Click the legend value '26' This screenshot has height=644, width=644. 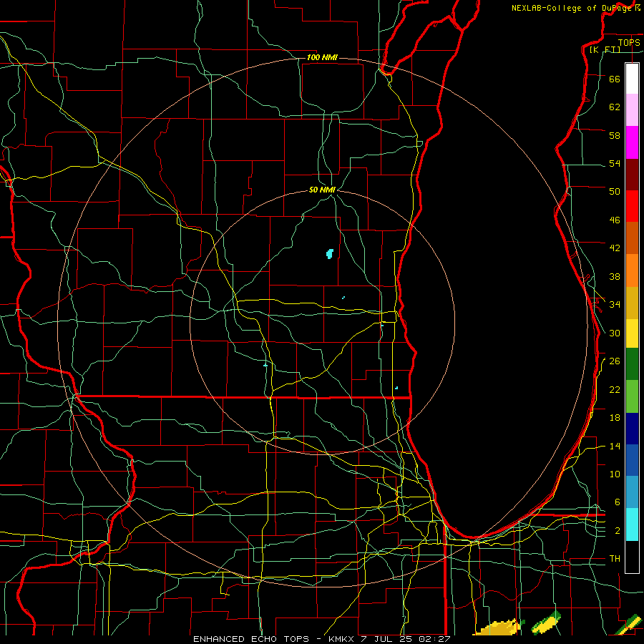click(615, 361)
